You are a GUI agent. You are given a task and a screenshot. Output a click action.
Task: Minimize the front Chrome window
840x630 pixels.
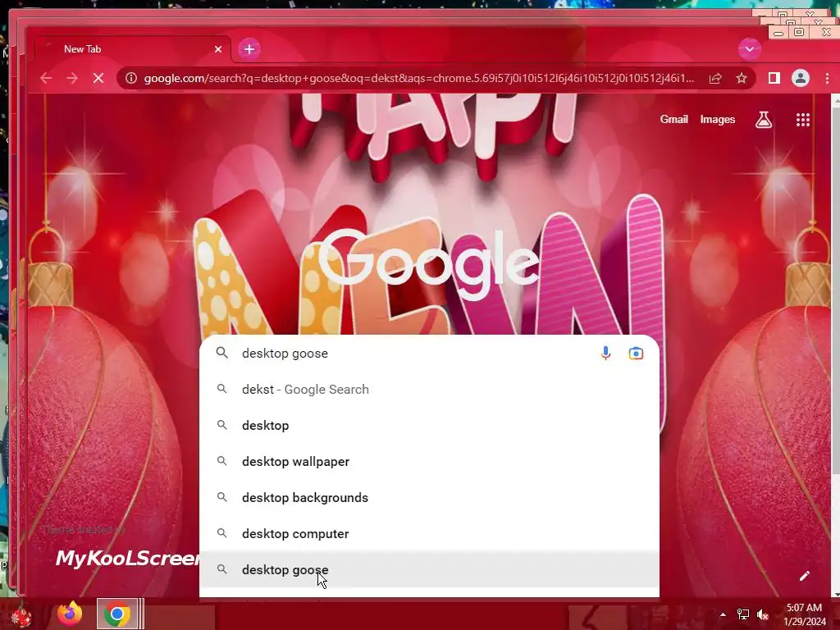[x=778, y=33]
